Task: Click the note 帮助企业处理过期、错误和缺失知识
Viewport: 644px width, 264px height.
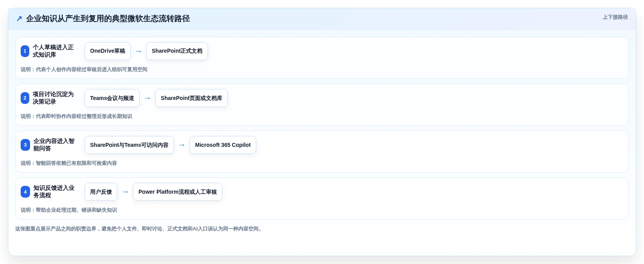Action: [69, 210]
